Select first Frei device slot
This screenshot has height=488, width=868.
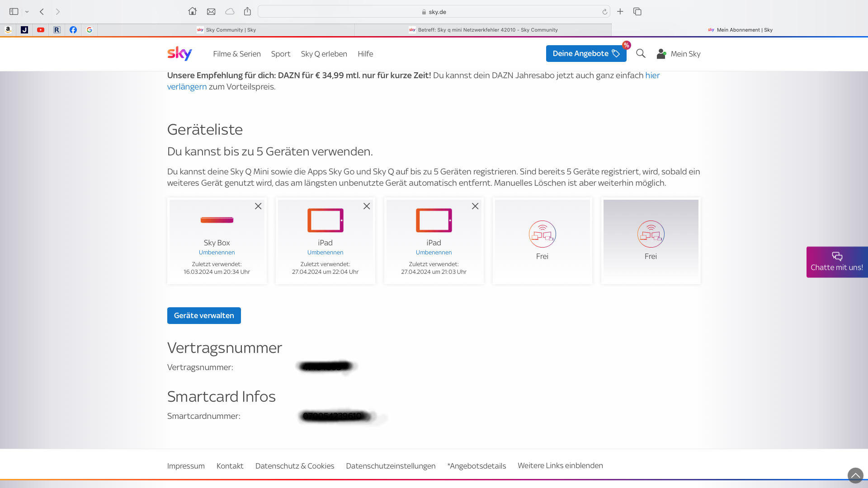click(542, 240)
